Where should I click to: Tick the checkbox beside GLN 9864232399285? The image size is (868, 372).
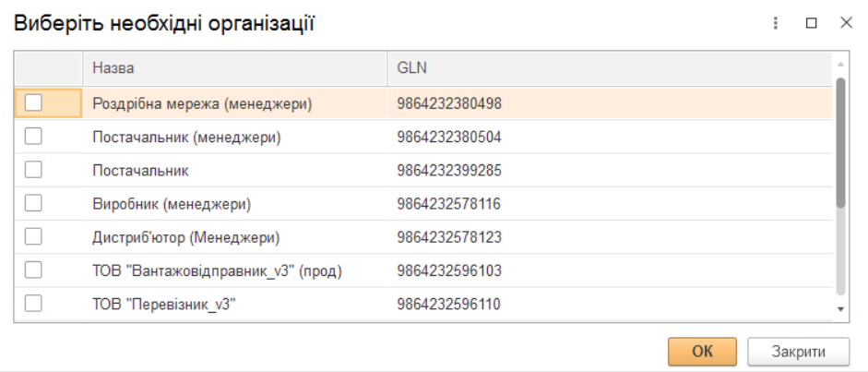33,170
